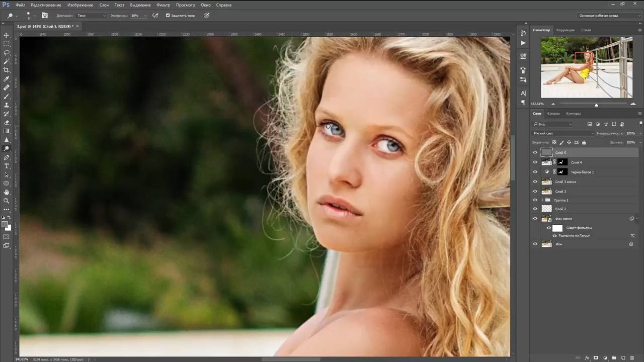Hide the Размытие по Гауссу filter

coord(554,235)
